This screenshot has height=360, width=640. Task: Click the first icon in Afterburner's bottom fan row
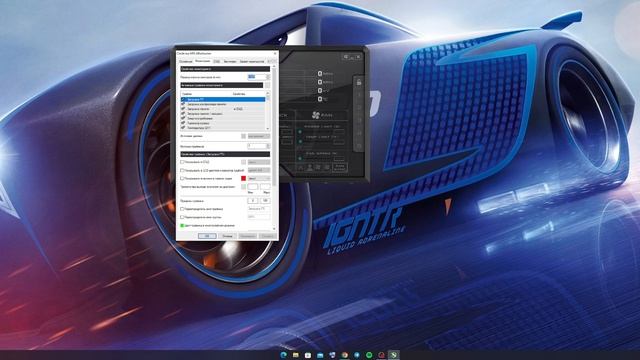pyautogui.click(x=300, y=167)
